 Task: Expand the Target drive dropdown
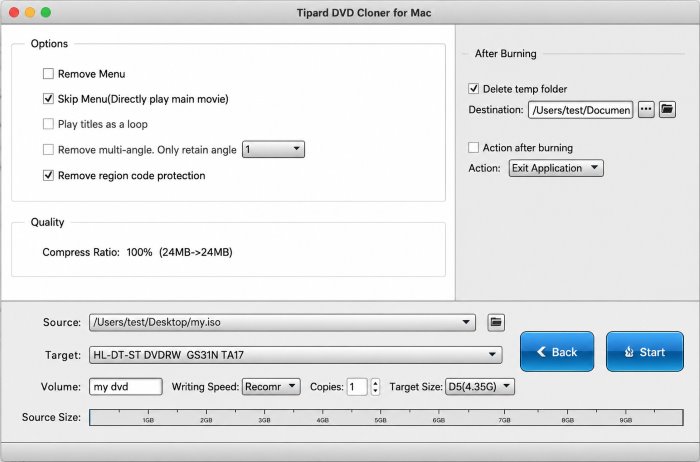[x=296, y=355]
